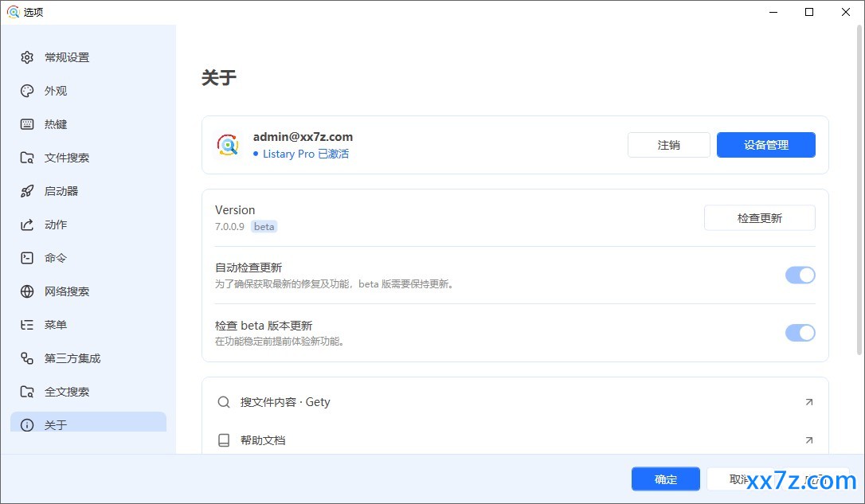This screenshot has height=504, width=865.
Task: Select 菜单 in the sidebar
Action: 88,325
